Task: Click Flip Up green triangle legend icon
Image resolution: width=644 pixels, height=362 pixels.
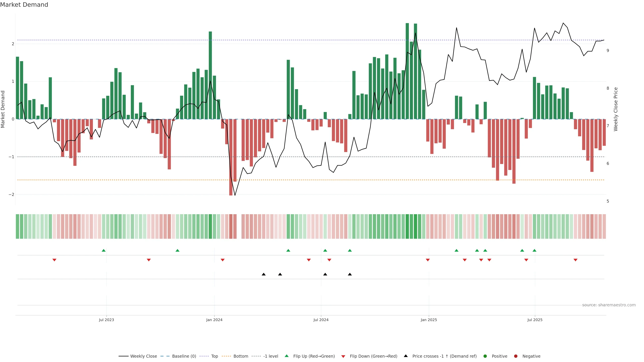Action: coord(287,356)
